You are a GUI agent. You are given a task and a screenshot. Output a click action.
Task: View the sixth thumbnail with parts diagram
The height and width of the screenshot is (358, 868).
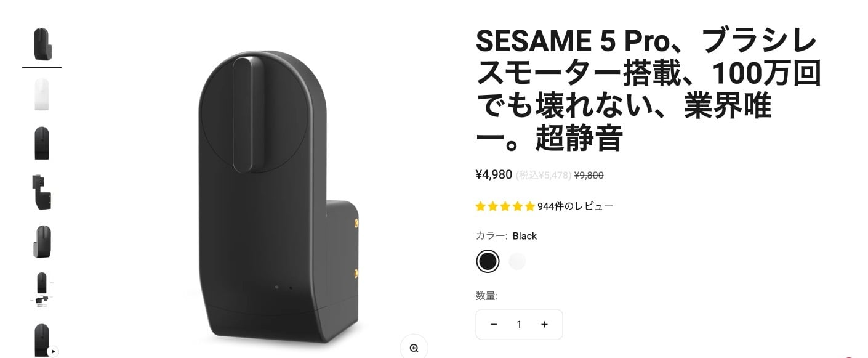click(x=42, y=290)
